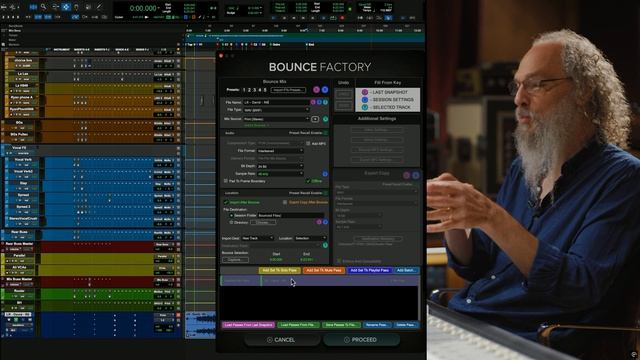Click Load Passes From File button
The width and height of the screenshot is (640, 360).
[298, 325]
